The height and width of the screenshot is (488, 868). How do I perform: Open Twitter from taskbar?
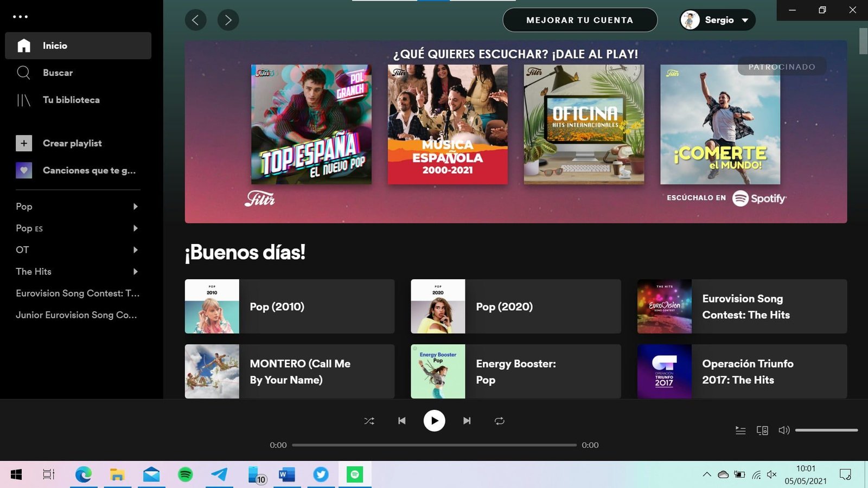[321, 475]
